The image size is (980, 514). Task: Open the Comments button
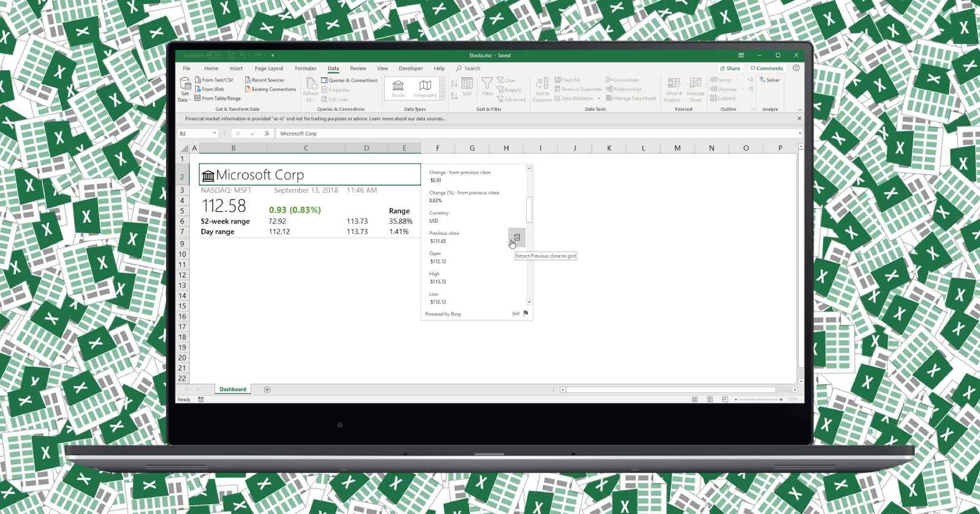766,69
